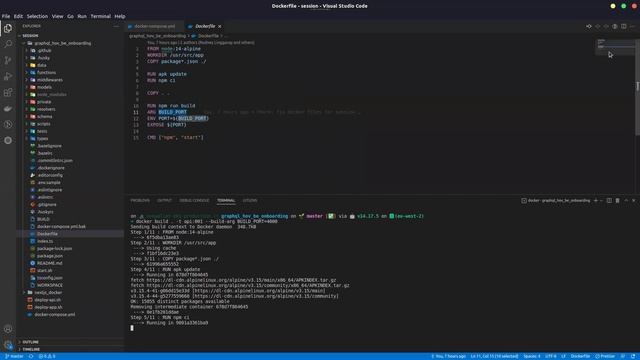Click synchronize changes icon in status bar

(x=31, y=356)
